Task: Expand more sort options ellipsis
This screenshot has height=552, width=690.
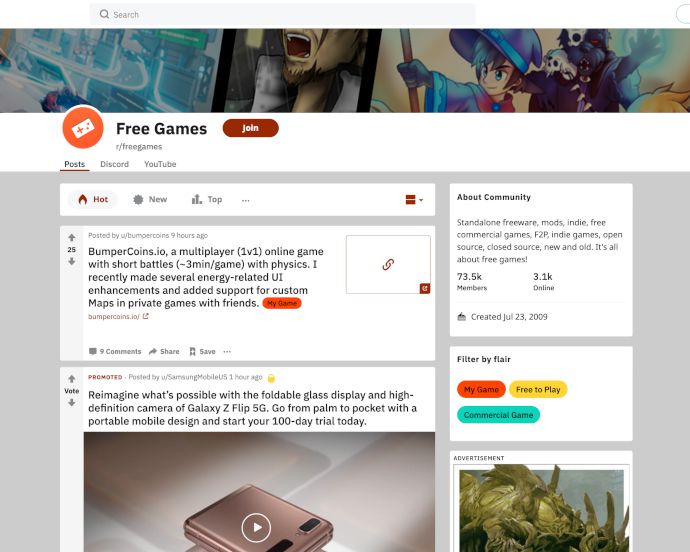Action: [x=246, y=200]
